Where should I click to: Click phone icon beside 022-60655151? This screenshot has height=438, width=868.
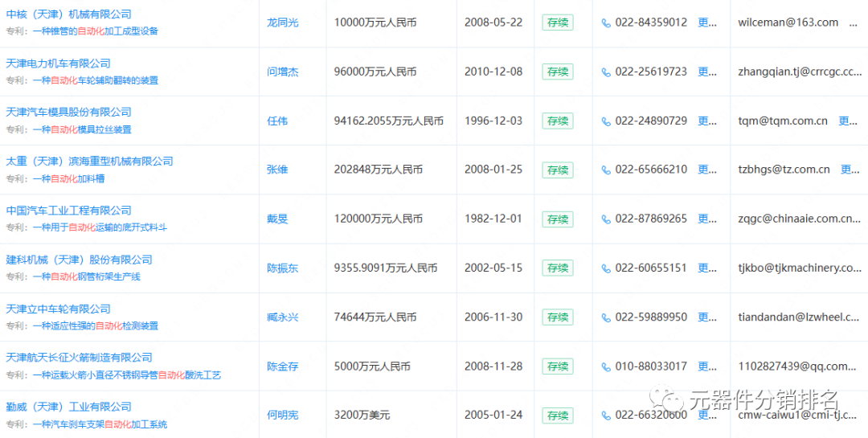click(x=606, y=268)
